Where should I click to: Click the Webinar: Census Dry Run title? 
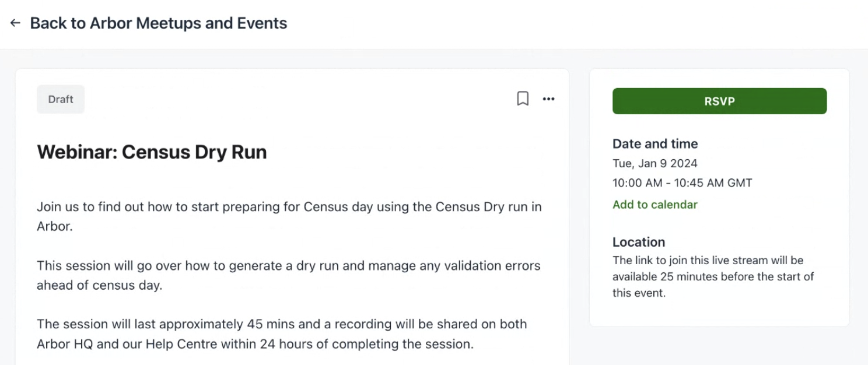pos(152,152)
